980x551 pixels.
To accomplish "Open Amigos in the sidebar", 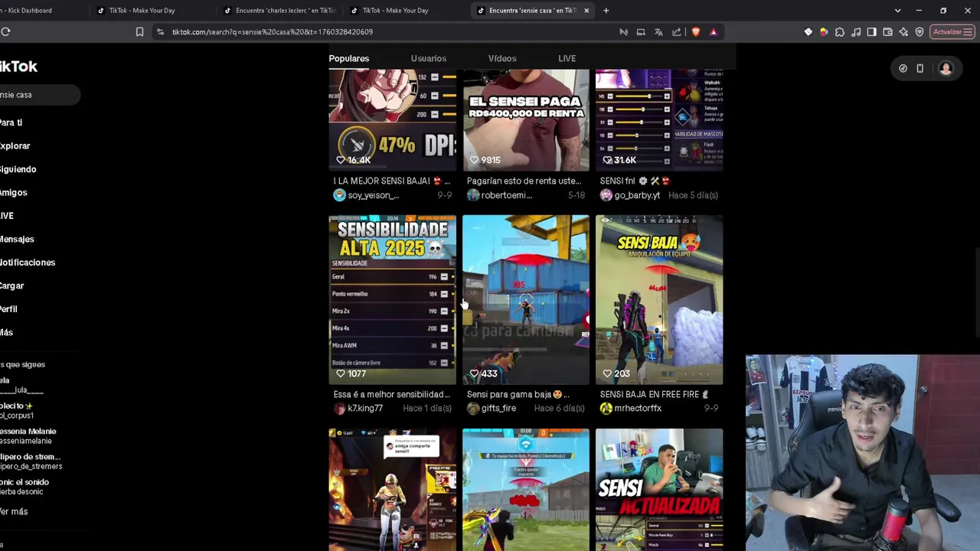I will 13,192.
